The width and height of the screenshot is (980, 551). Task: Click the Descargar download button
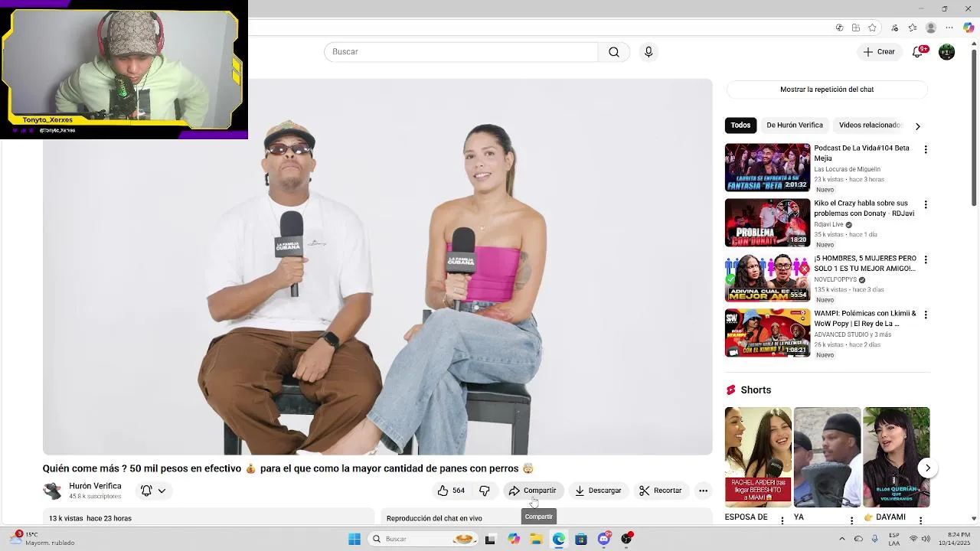[x=598, y=491]
